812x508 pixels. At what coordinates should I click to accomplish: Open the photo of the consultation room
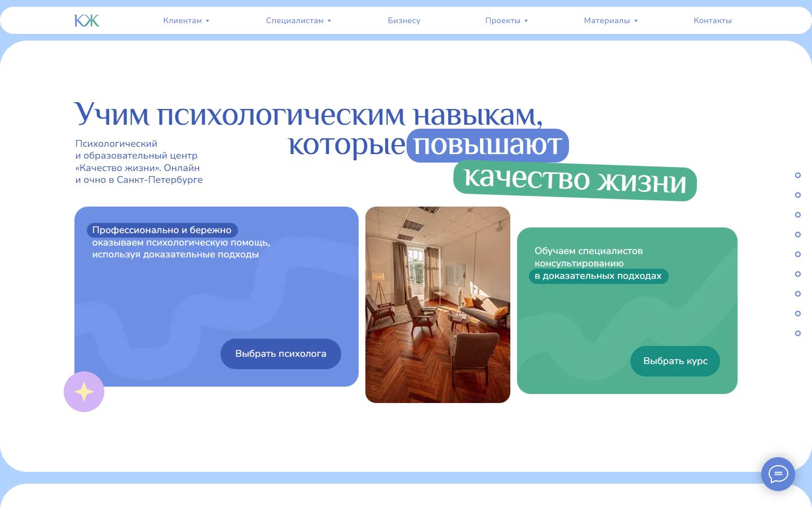click(438, 305)
